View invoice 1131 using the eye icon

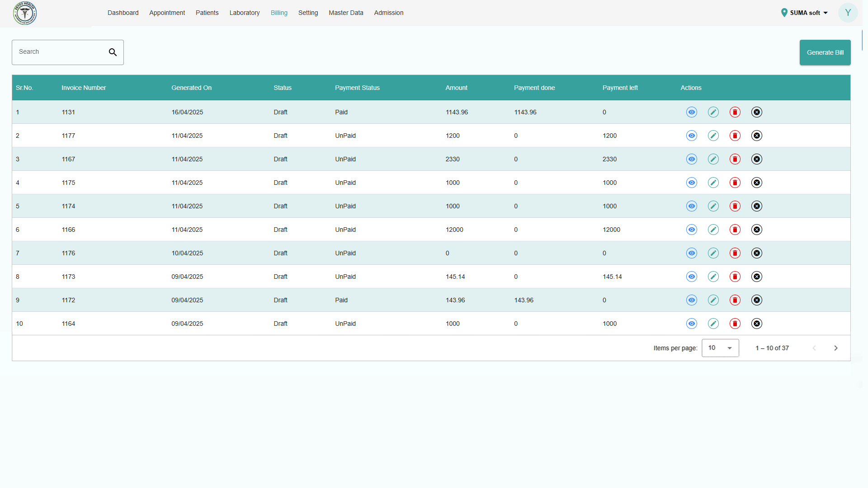click(691, 112)
